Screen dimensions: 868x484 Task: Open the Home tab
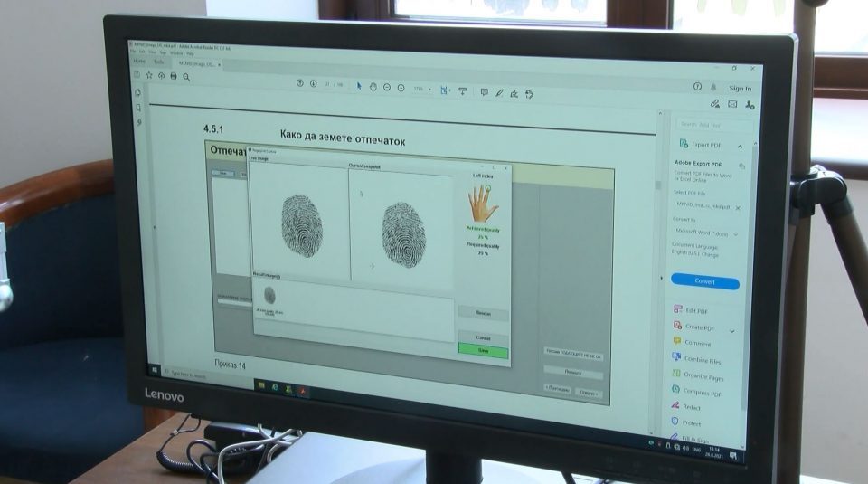coord(139,62)
